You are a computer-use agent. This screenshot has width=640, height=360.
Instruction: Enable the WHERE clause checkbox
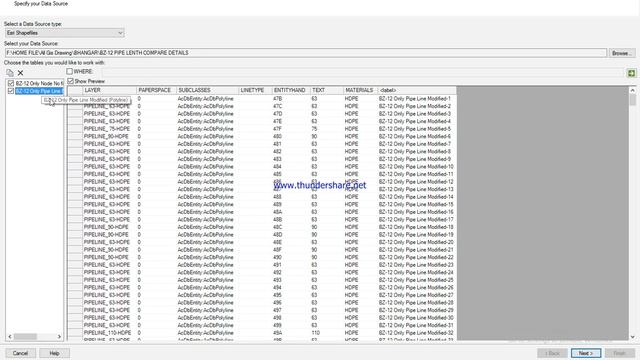pos(70,71)
